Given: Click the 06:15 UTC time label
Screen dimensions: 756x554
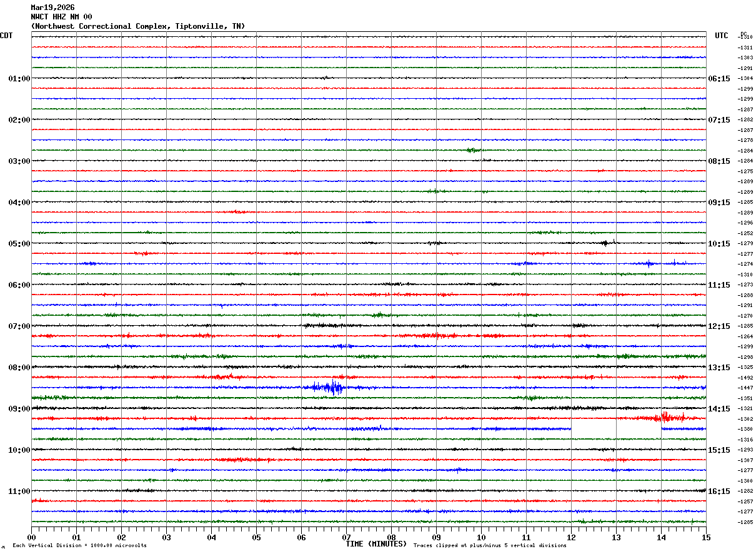Looking at the screenshot, I should (x=719, y=79).
